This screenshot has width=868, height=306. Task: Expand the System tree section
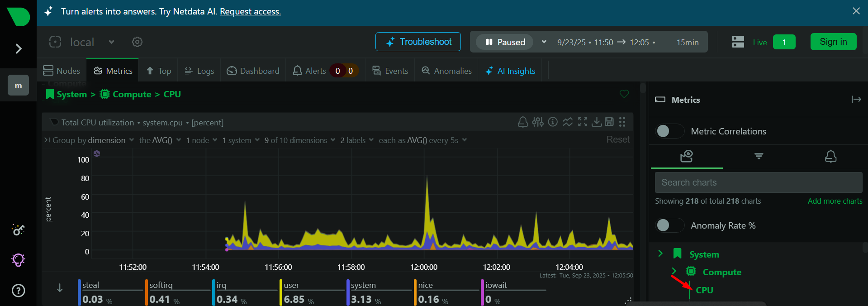pos(660,254)
